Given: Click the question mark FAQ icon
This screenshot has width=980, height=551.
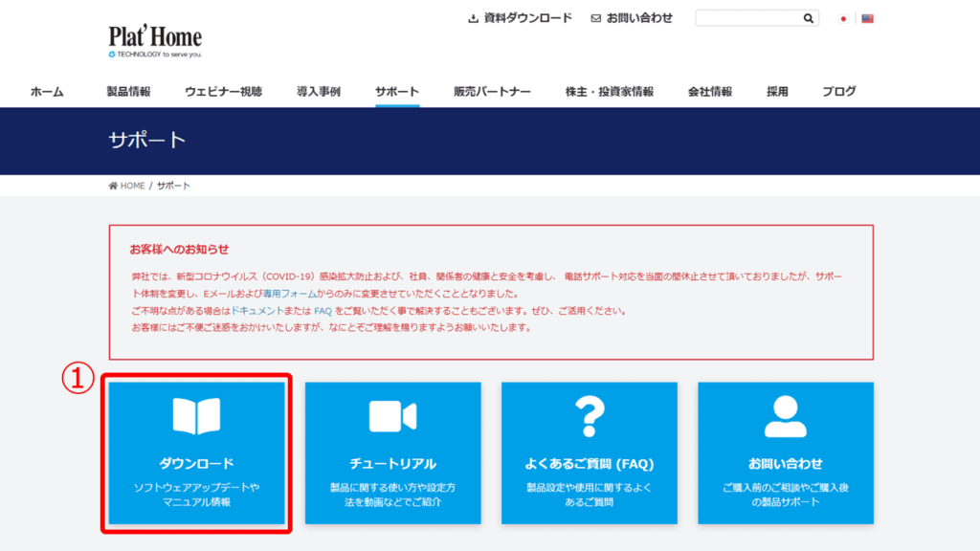Looking at the screenshot, I should pyautogui.click(x=589, y=416).
